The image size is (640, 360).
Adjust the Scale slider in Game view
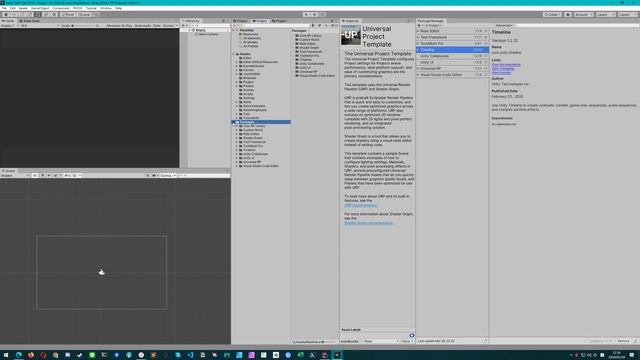tap(84, 26)
